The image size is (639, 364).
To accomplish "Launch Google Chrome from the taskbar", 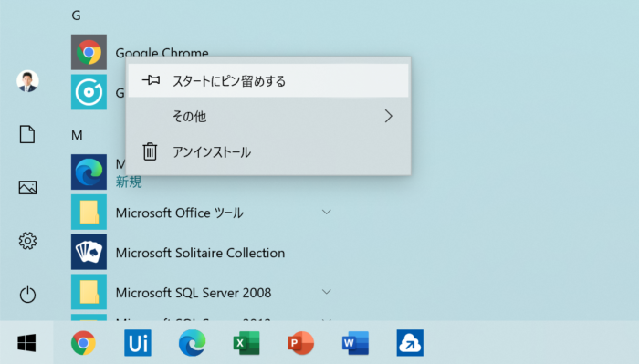I will click(x=83, y=342).
